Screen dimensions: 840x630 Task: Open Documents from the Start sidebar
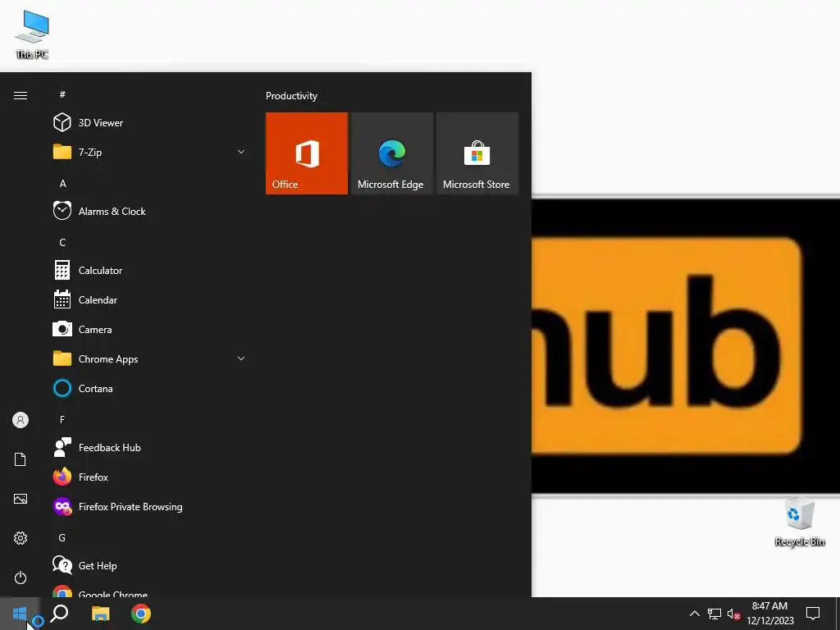21,459
